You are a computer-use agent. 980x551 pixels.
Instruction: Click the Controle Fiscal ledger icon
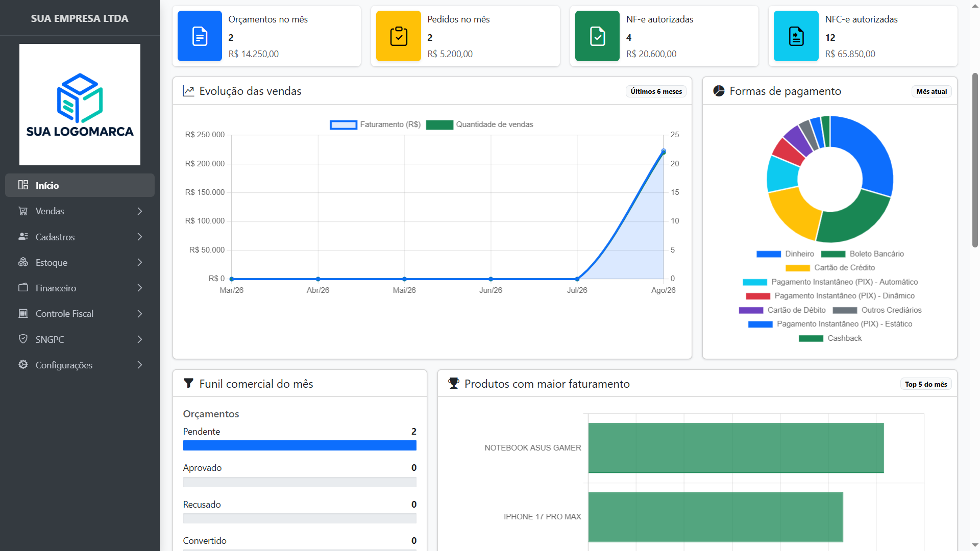tap(23, 313)
